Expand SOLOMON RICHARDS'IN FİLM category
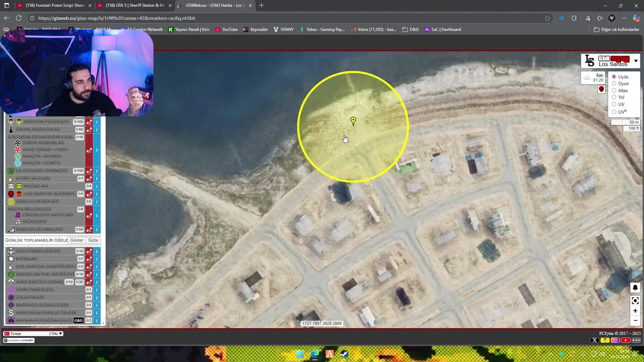Viewport: 644px width, 362px height. (x=40, y=137)
